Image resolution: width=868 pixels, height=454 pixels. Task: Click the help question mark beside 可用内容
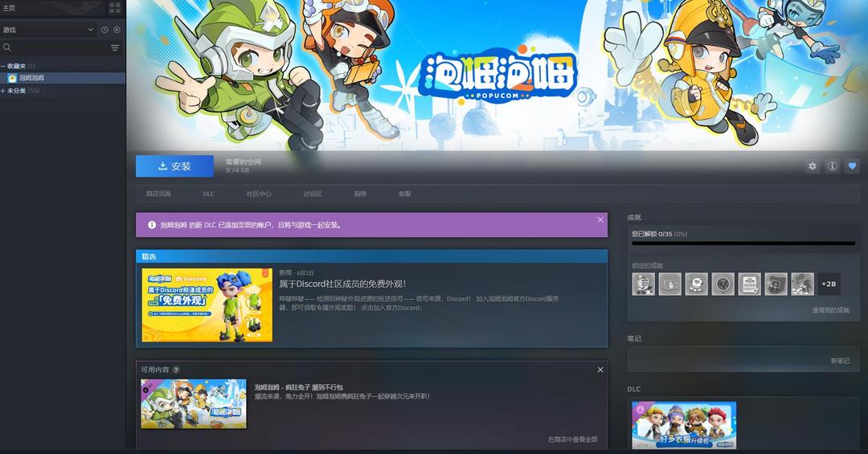pyautogui.click(x=176, y=370)
